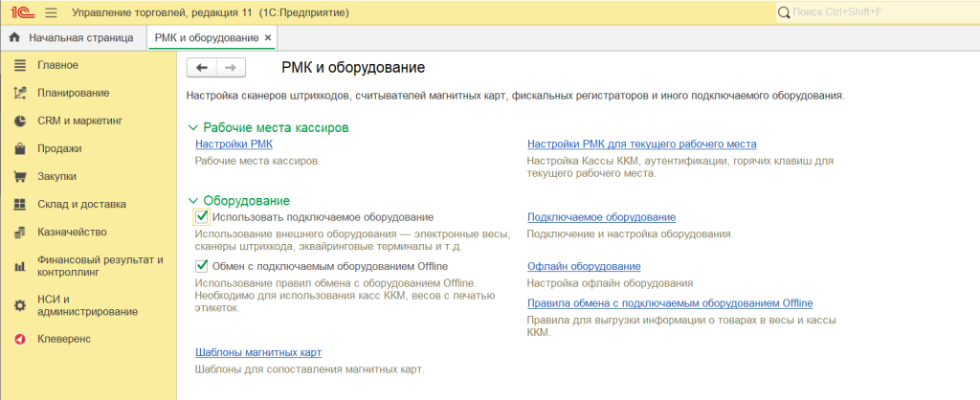Click the Финансовый результат chart icon
This screenshot has height=400, width=980.
[20, 266]
